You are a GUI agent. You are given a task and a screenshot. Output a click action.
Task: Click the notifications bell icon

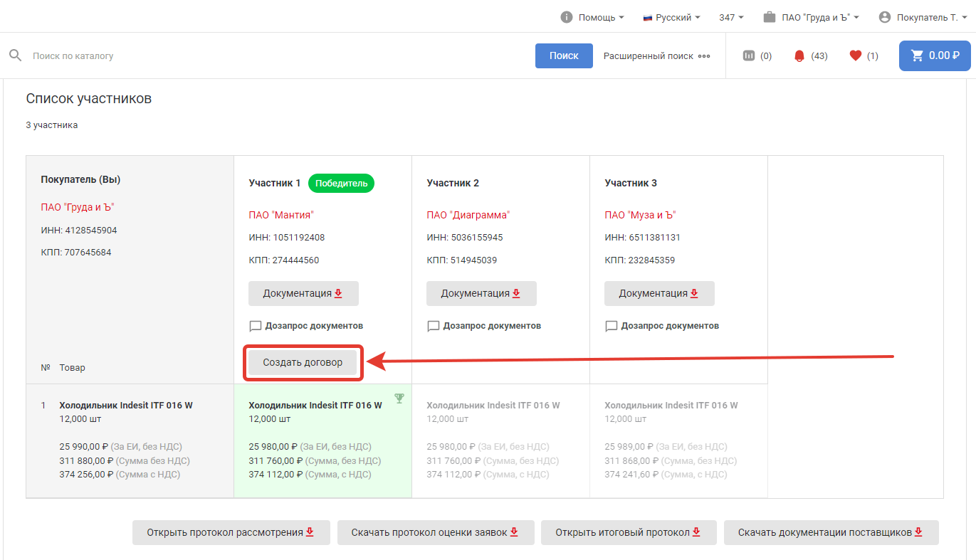point(799,56)
